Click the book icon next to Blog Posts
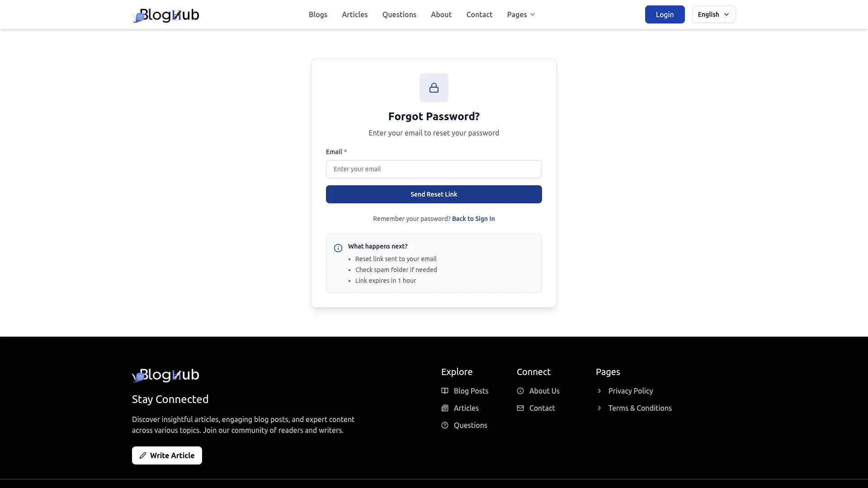This screenshot has width=868, height=488. click(x=445, y=391)
